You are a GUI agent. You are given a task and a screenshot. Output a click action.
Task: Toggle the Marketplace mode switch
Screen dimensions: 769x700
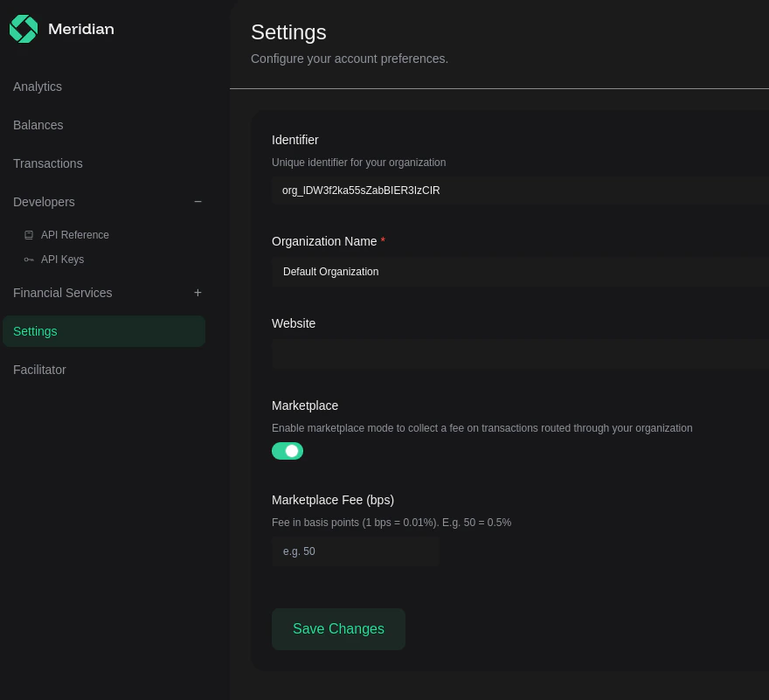(288, 451)
